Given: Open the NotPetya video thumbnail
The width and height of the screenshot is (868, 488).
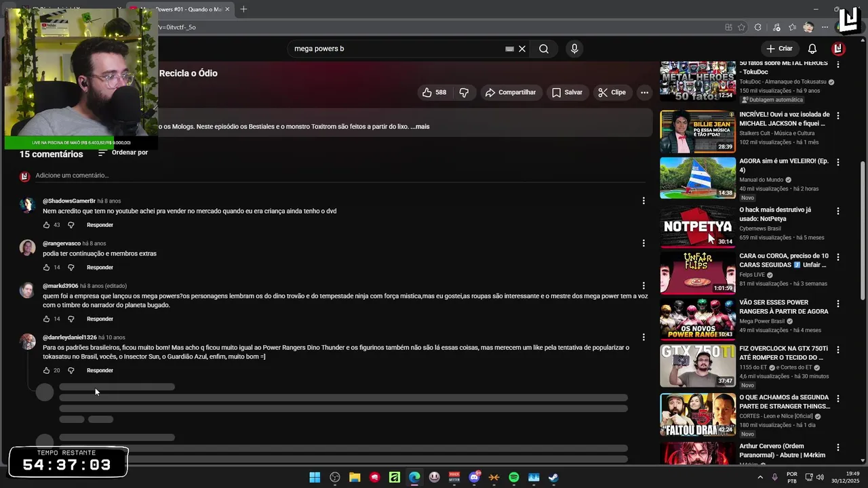Looking at the screenshot, I should click(x=698, y=226).
